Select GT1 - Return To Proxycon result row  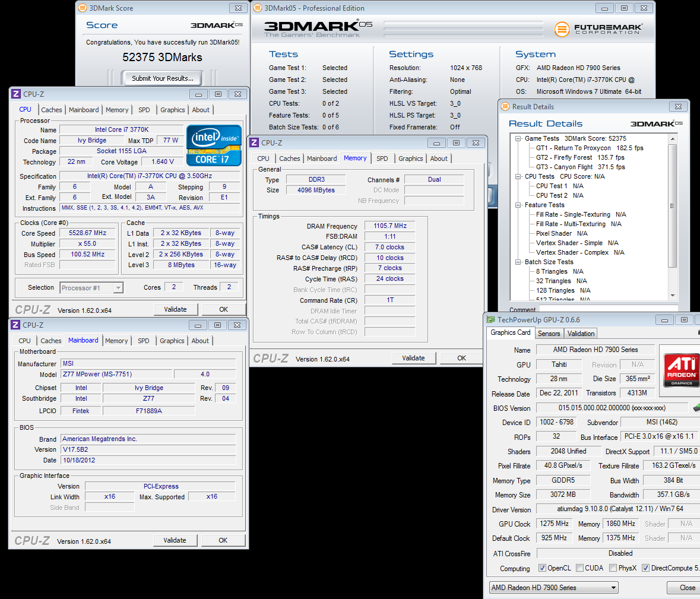pyautogui.click(x=590, y=148)
